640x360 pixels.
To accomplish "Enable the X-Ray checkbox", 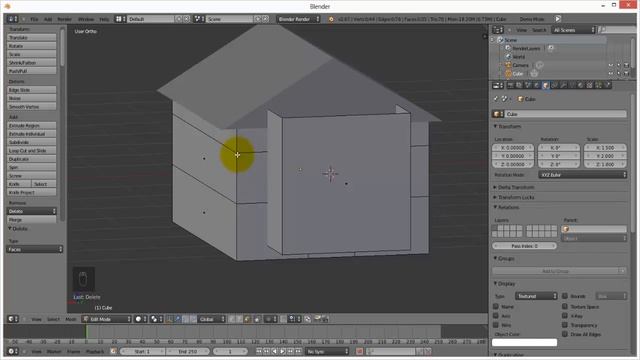I will click(565, 316).
